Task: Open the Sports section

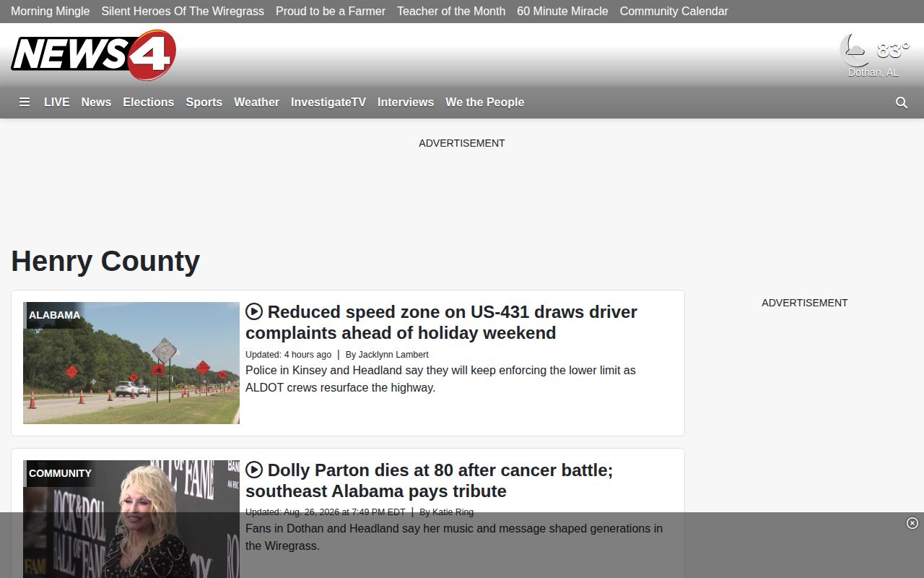Action: click(x=204, y=103)
